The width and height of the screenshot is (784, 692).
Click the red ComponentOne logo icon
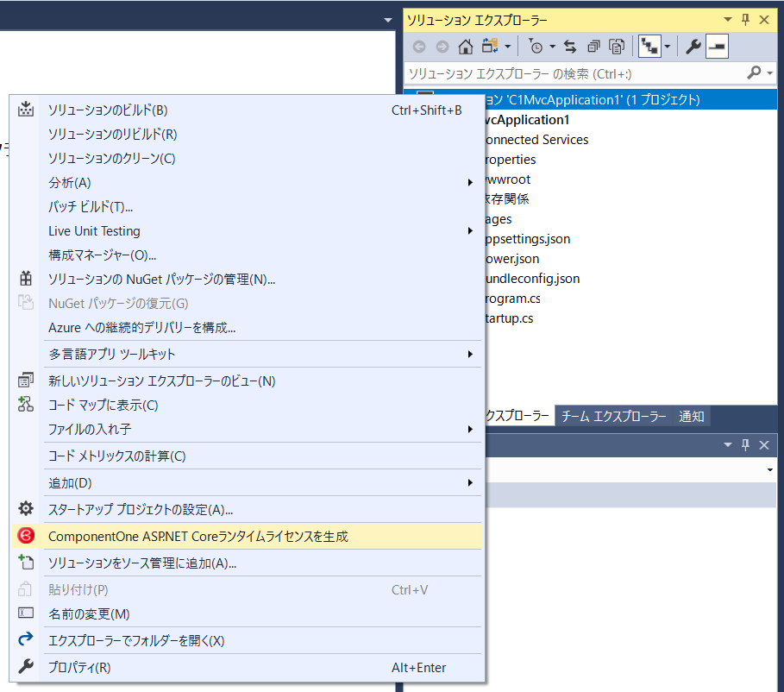point(26,536)
